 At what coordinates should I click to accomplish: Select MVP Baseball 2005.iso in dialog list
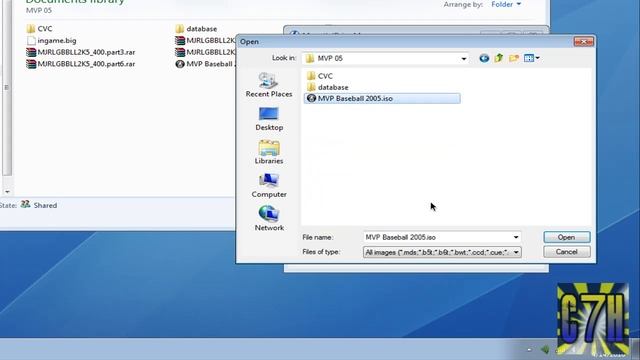382,98
